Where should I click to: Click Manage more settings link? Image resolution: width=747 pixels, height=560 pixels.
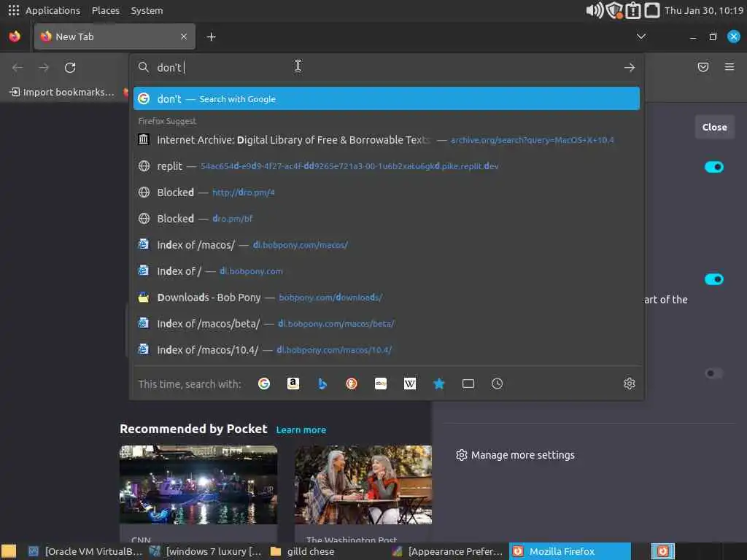522,455
